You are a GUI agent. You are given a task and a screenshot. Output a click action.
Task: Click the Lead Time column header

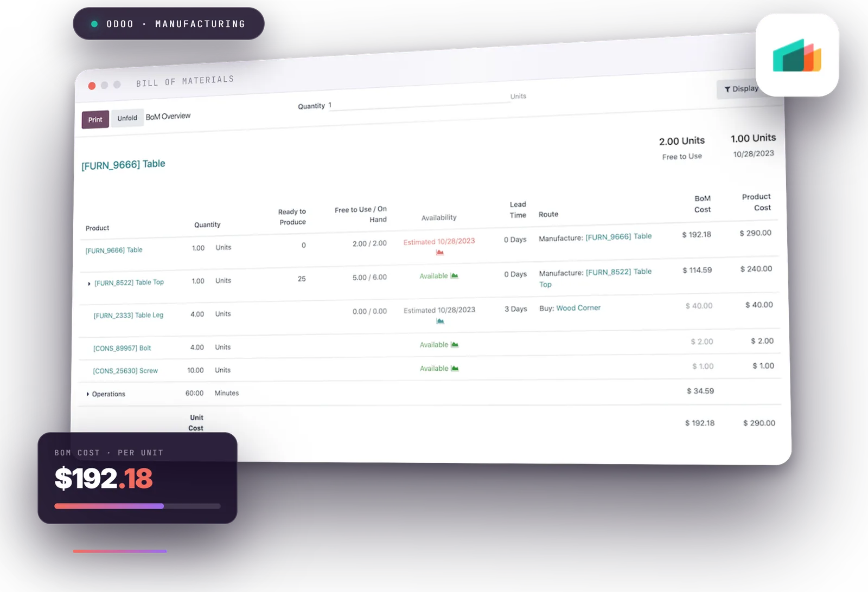pyautogui.click(x=518, y=210)
